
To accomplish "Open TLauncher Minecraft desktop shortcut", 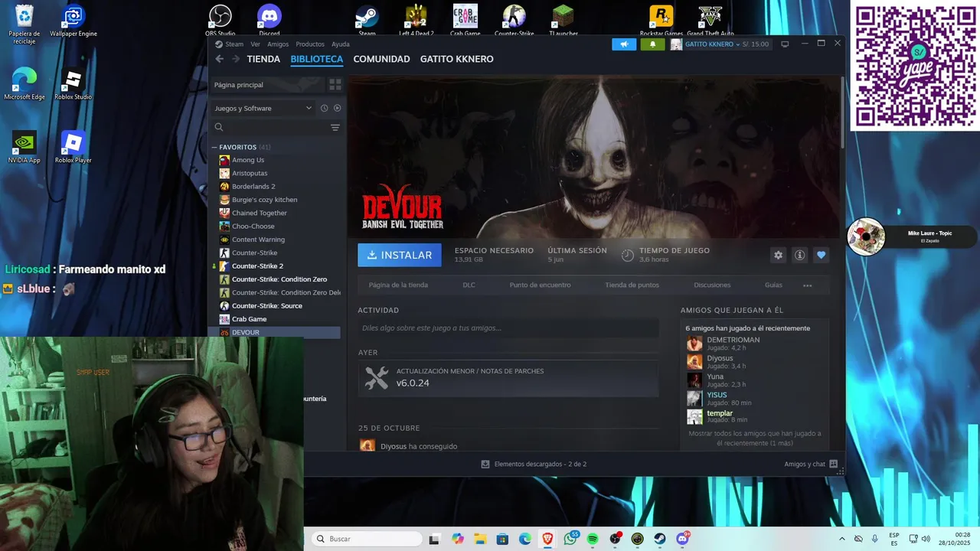I will pos(563,21).
